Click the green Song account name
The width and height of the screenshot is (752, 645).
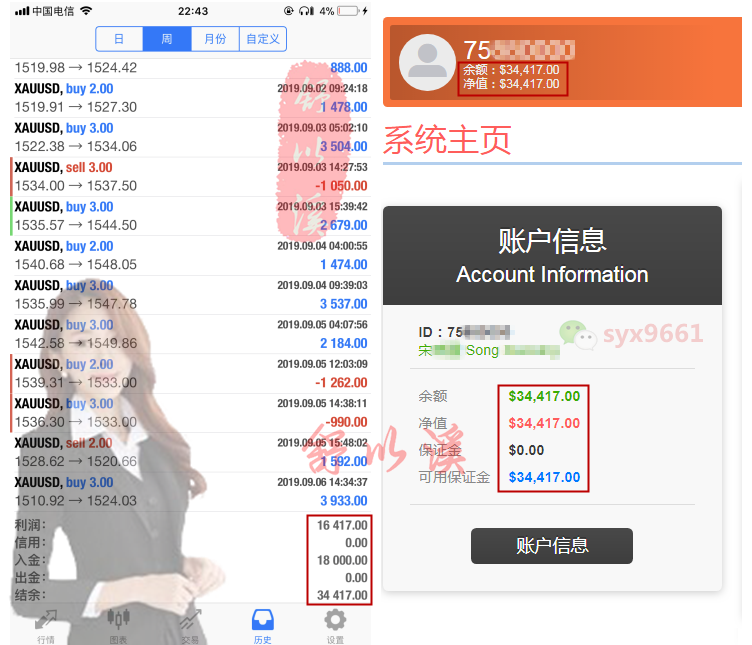click(489, 351)
